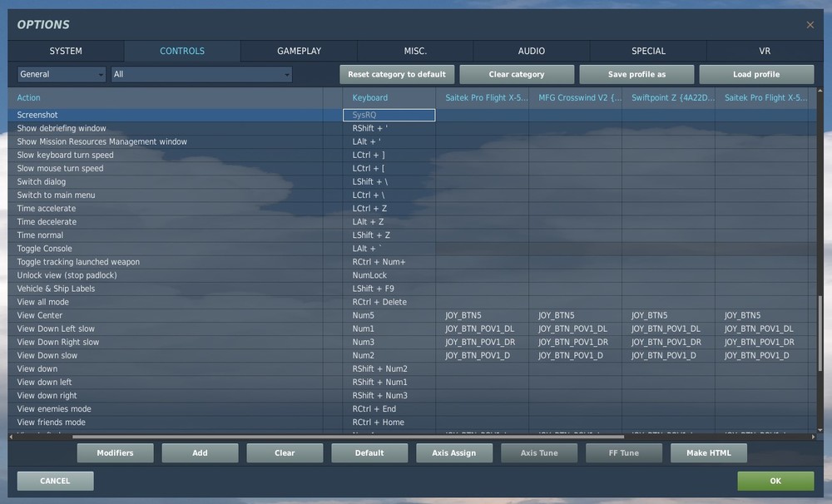Select Vehicle & Ship Labels row
Viewport: 832px width, 504px height.
click(x=413, y=289)
